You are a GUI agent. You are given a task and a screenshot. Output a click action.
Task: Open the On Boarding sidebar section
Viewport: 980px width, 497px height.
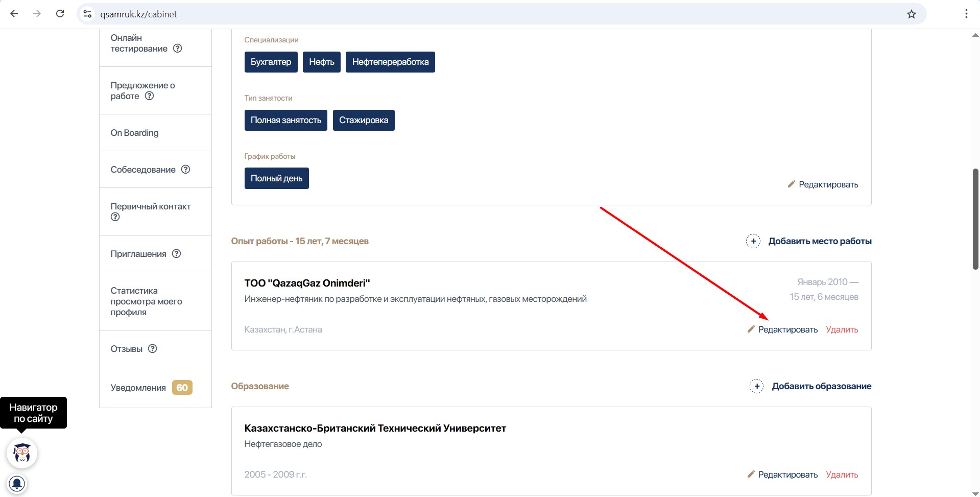(134, 133)
